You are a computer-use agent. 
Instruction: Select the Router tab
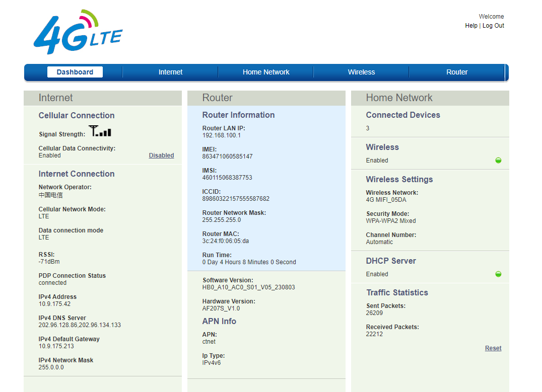457,72
